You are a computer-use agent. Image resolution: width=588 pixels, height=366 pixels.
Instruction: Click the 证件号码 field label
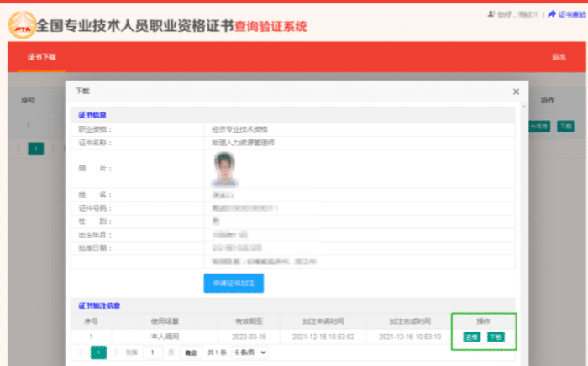click(x=95, y=208)
